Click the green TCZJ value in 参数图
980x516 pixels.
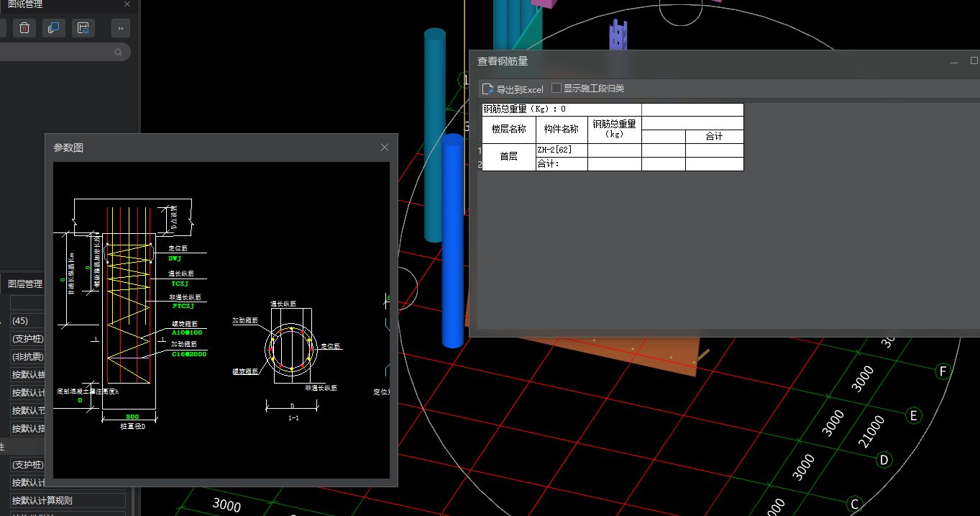pyautogui.click(x=179, y=284)
